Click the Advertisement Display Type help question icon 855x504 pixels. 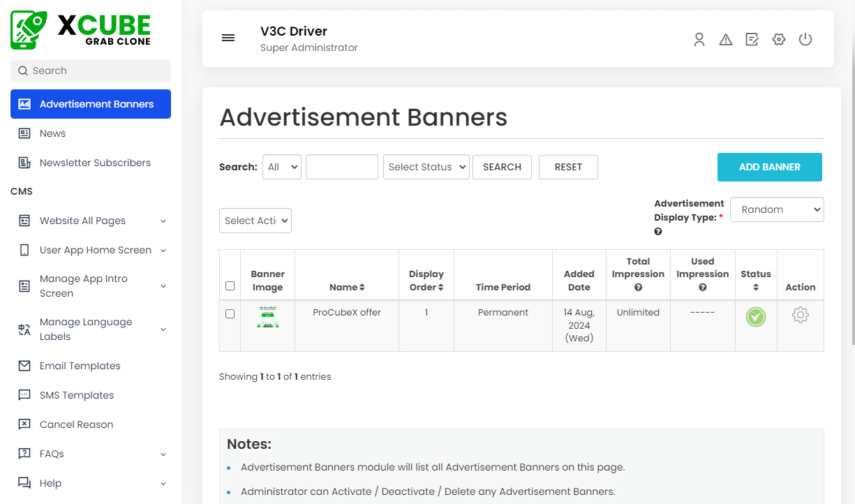[x=657, y=231]
